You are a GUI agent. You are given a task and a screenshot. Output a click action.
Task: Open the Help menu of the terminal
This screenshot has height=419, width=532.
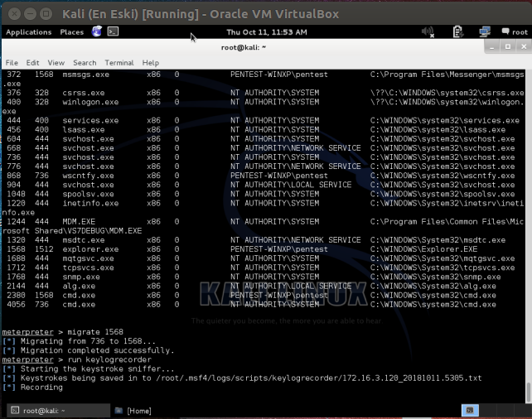point(150,63)
